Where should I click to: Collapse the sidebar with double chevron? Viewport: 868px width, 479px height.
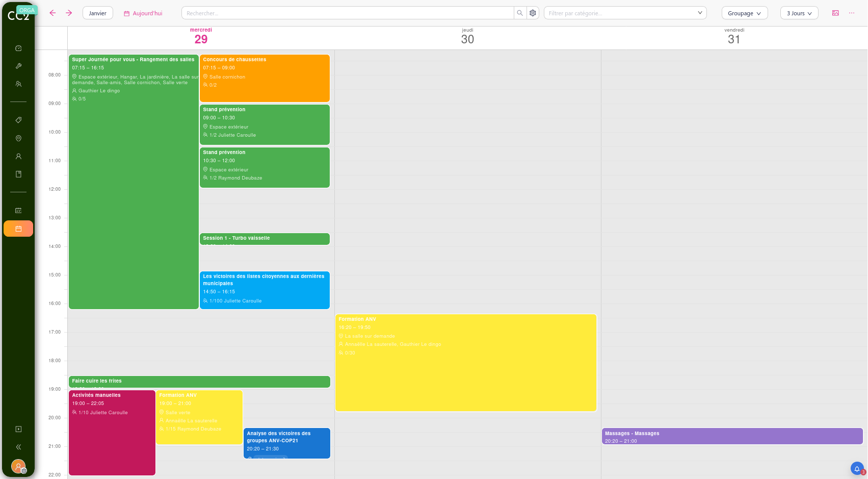18,447
